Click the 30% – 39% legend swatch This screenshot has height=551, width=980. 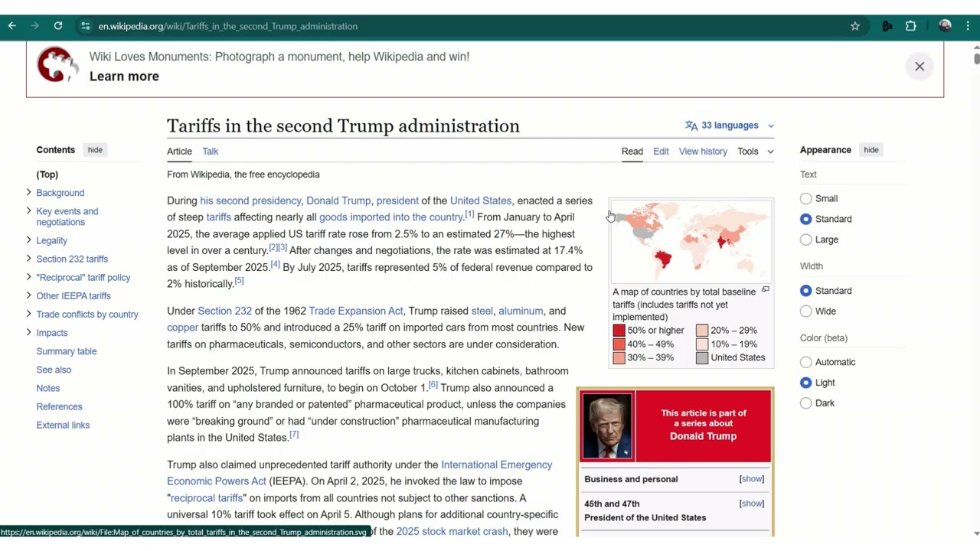619,357
